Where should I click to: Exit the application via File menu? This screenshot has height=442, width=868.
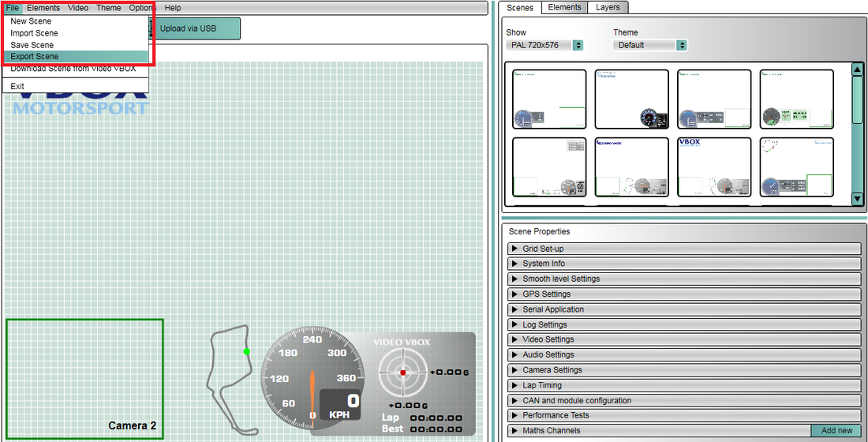coord(17,86)
